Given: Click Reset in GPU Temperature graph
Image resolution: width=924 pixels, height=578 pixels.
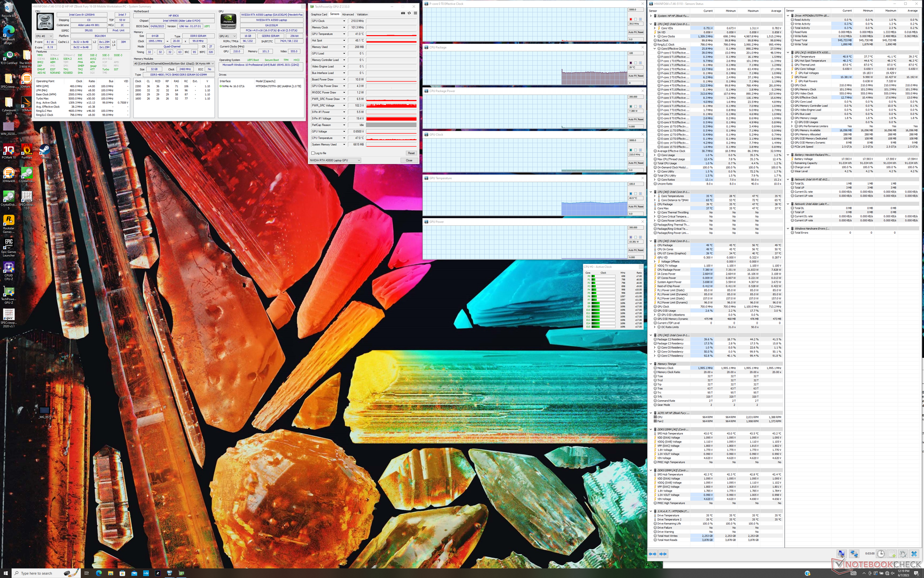Looking at the screenshot, I should pyautogui.click(x=641, y=207).
